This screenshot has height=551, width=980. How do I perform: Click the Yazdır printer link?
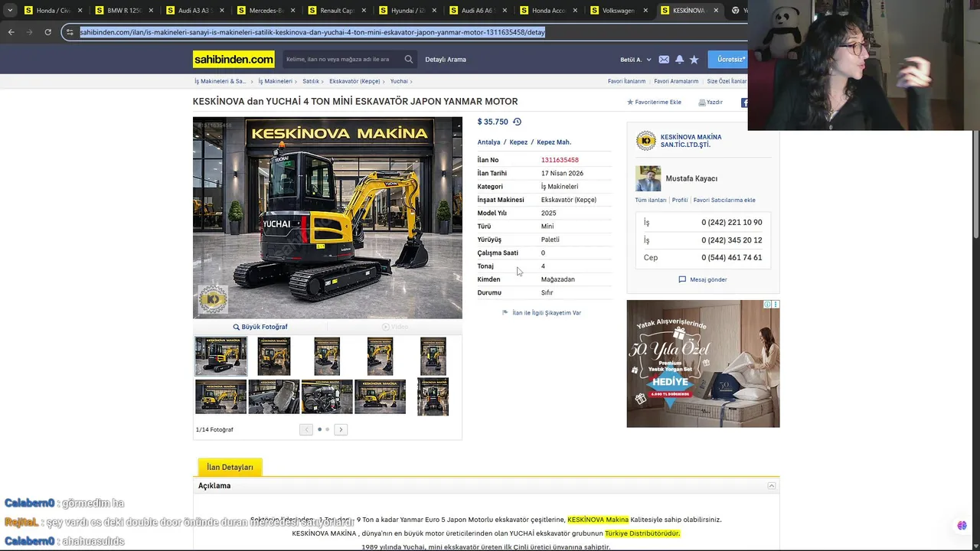coord(710,102)
